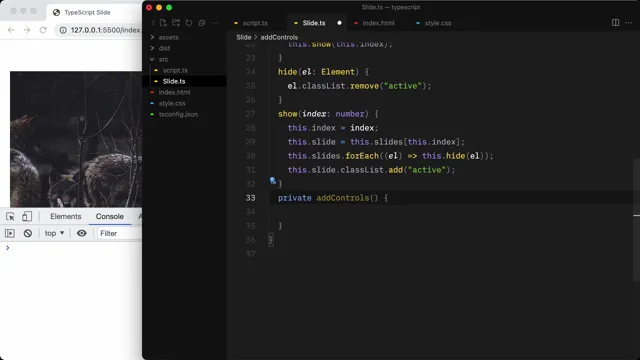This screenshot has height=360, width=640.
Task: Switch to the style.css editor tab
Action: click(438, 23)
